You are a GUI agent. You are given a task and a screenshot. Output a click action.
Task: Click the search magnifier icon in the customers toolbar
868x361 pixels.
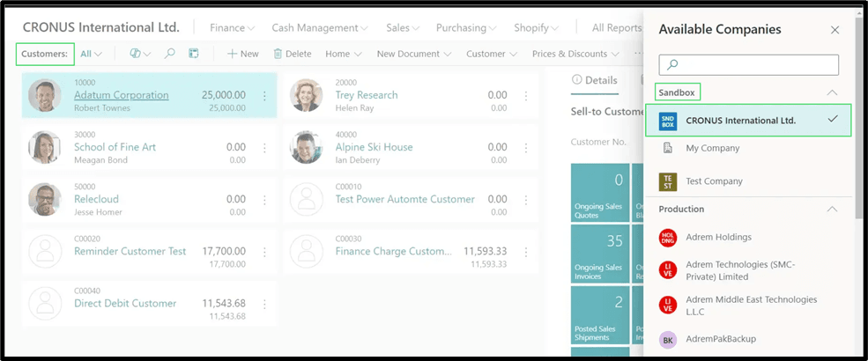[169, 54]
